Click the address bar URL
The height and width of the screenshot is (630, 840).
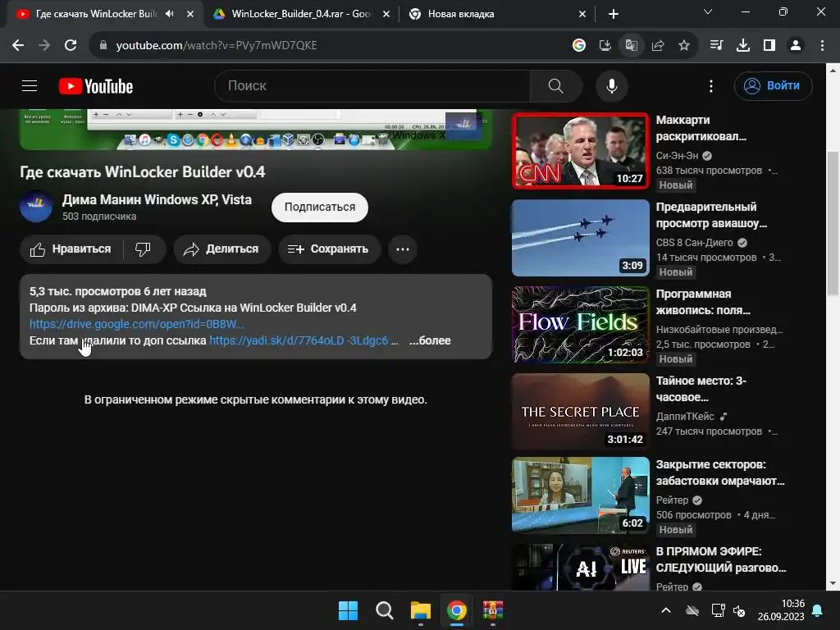click(217, 46)
